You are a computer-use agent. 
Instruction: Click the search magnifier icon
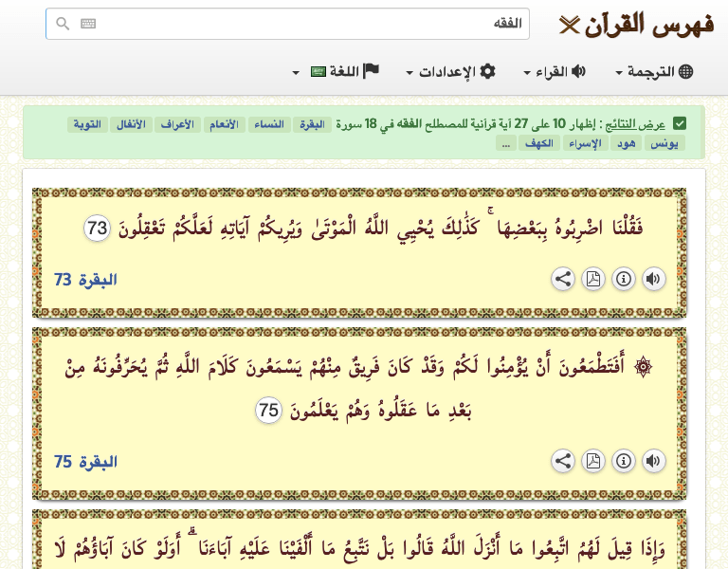pyautogui.click(x=63, y=24)
